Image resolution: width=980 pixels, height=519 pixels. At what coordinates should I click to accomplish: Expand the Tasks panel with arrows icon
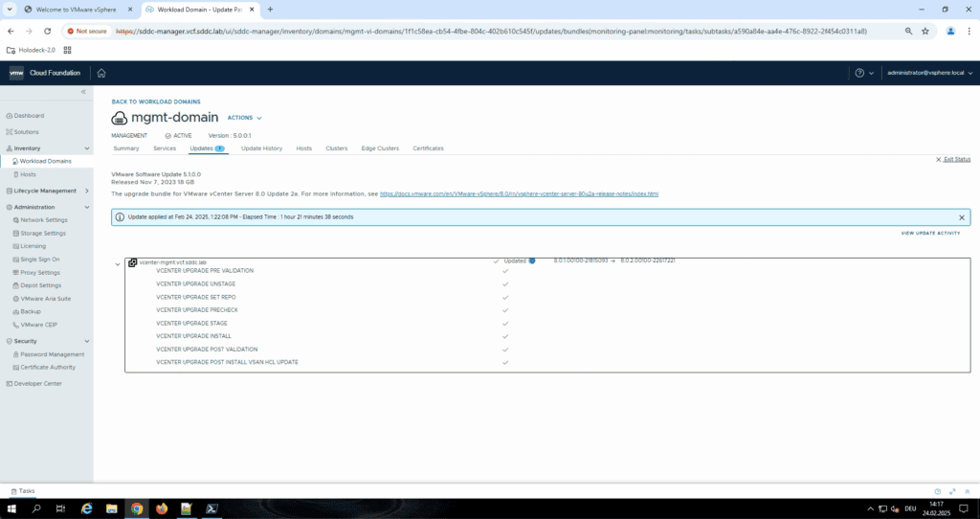(x=952, y=492)
